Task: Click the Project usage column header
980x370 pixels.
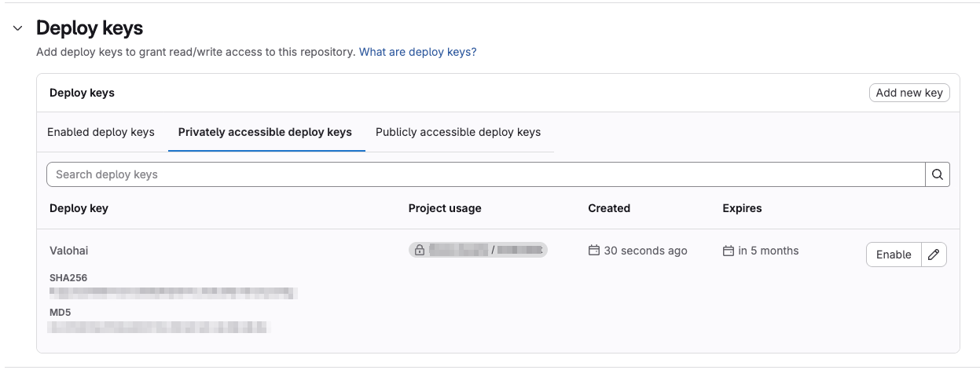Action: click(x=445, y=208)
